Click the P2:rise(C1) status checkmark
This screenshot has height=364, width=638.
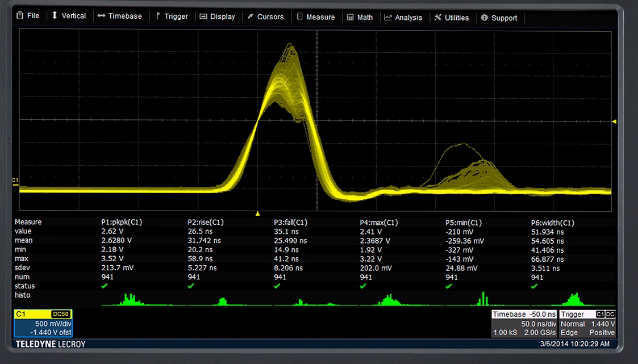tap(191, 286)
